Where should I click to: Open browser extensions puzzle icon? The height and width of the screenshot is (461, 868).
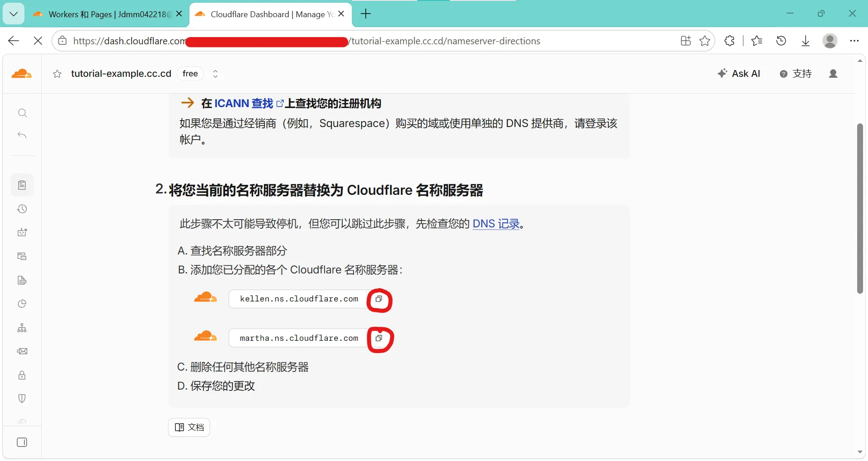(x=729, y=41)
